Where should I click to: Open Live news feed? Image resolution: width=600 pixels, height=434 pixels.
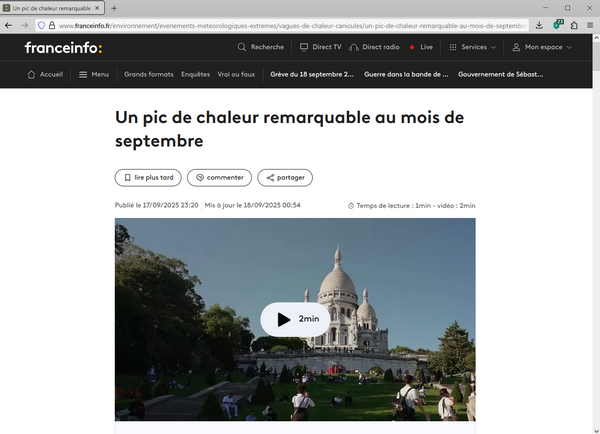[421, 47]
